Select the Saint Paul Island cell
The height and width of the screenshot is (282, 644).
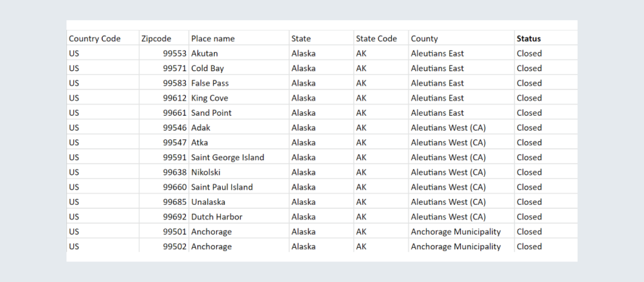(x=222, y=187)
